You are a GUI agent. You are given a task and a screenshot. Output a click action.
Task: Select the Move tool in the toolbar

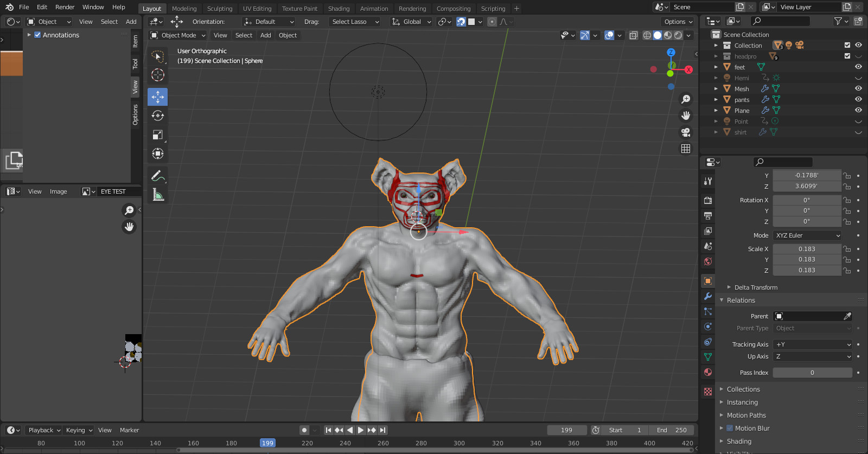[157, 97]
